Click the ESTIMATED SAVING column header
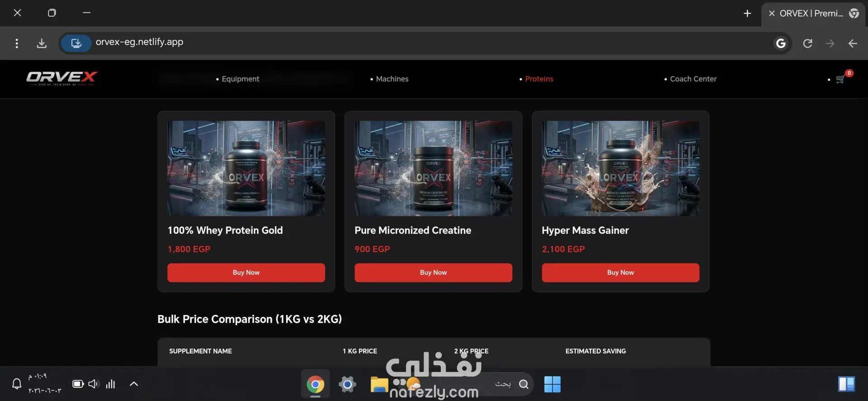868x401 pixels. (595, 351)
